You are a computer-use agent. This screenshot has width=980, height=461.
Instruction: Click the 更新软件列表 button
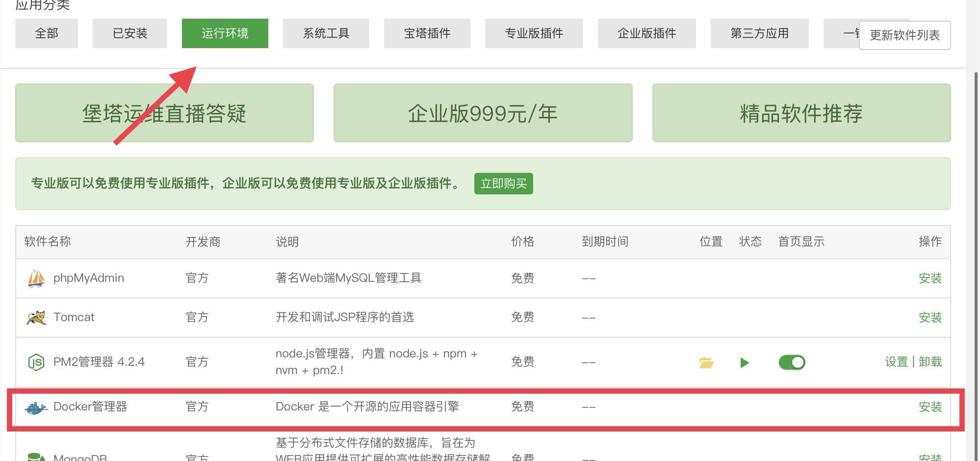pos(905,35)
